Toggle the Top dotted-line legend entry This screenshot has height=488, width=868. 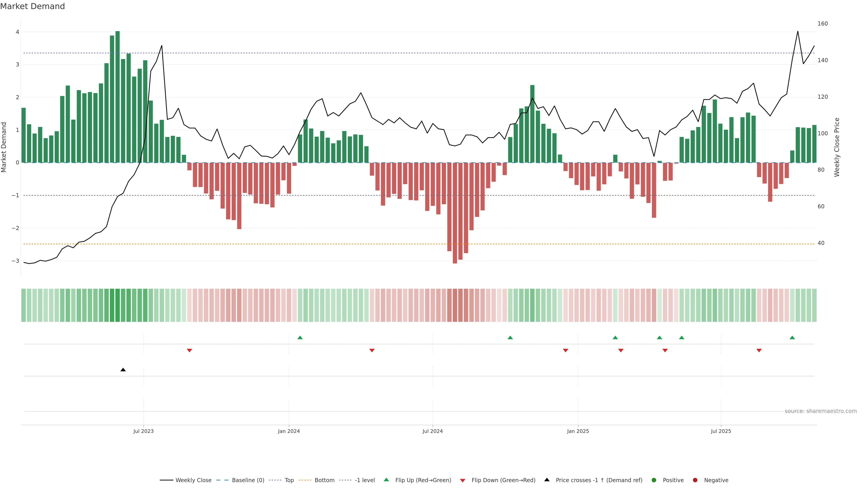coord(289,480)
